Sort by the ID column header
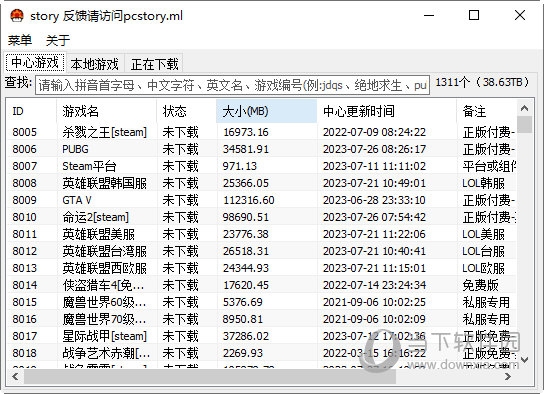 coord(32,111)
